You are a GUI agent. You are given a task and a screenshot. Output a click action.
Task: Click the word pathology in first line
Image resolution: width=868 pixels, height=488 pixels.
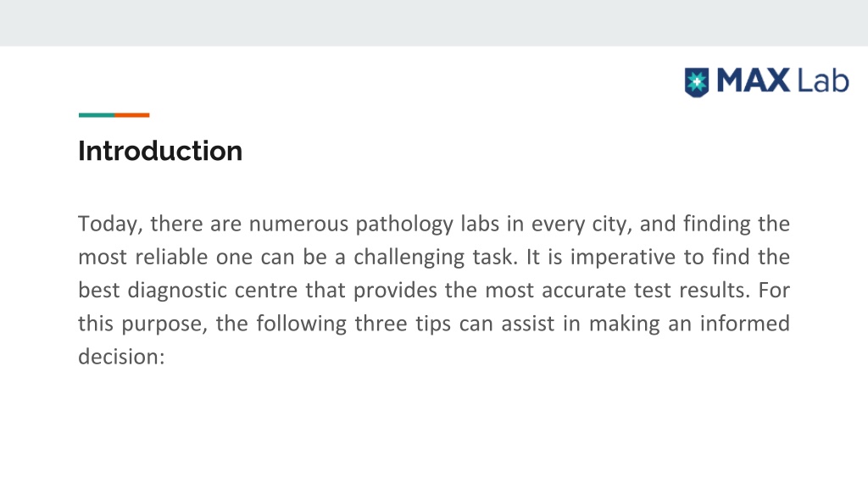[x=404, y=225]
